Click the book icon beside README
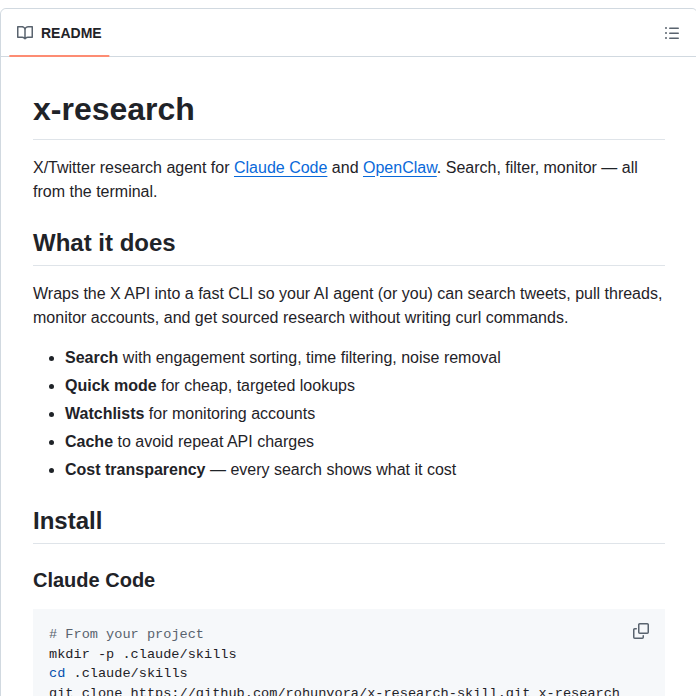This screenshot has height=696, width=696. [25, 33]
